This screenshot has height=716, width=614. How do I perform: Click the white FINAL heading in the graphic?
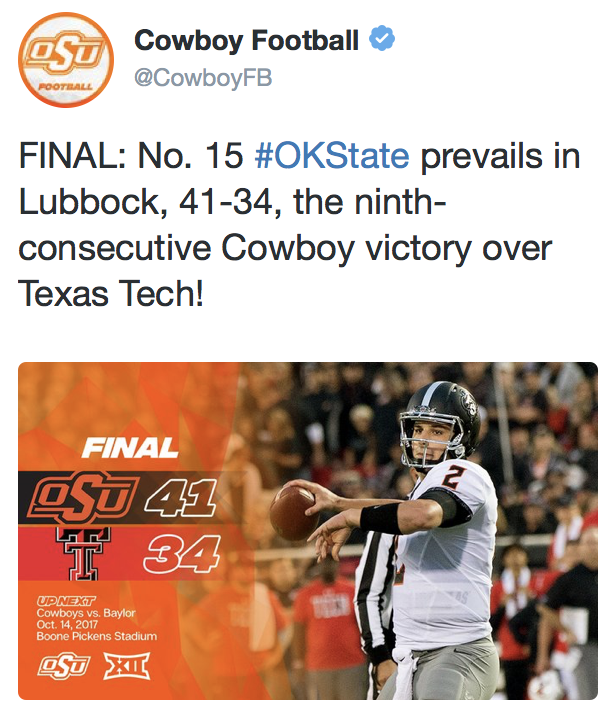[x=130, y=447]
